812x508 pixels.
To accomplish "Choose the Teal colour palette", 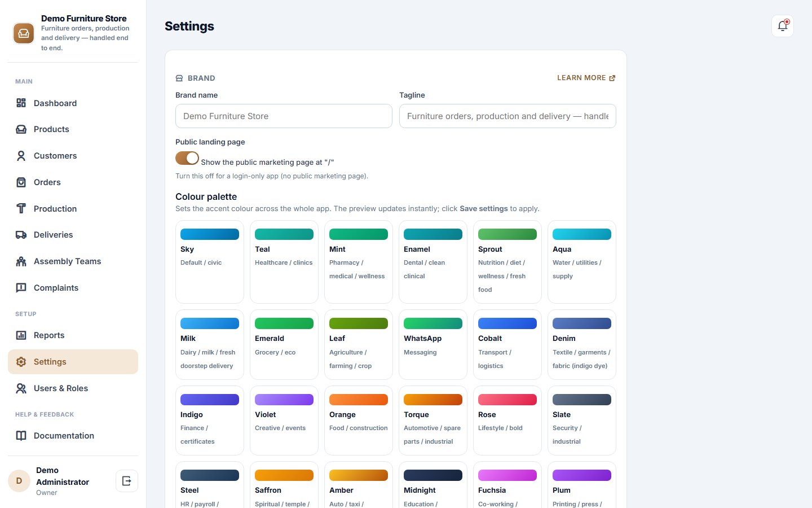I will (x=284, y=262).
